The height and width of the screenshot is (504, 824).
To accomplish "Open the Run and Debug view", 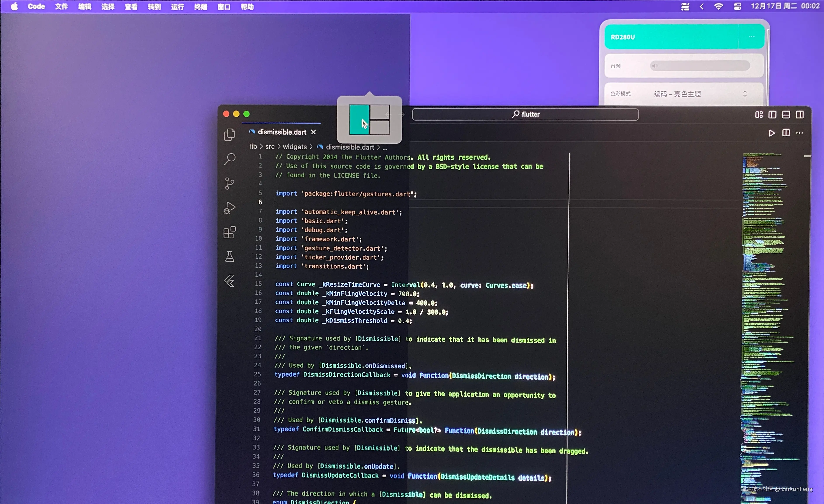I will (x=229, y=208).
